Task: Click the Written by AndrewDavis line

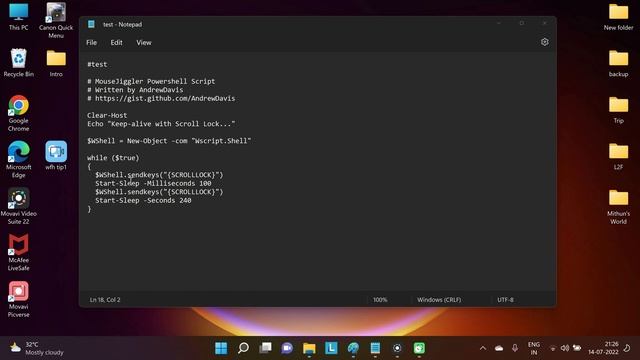Action: [x=135, y=90]
